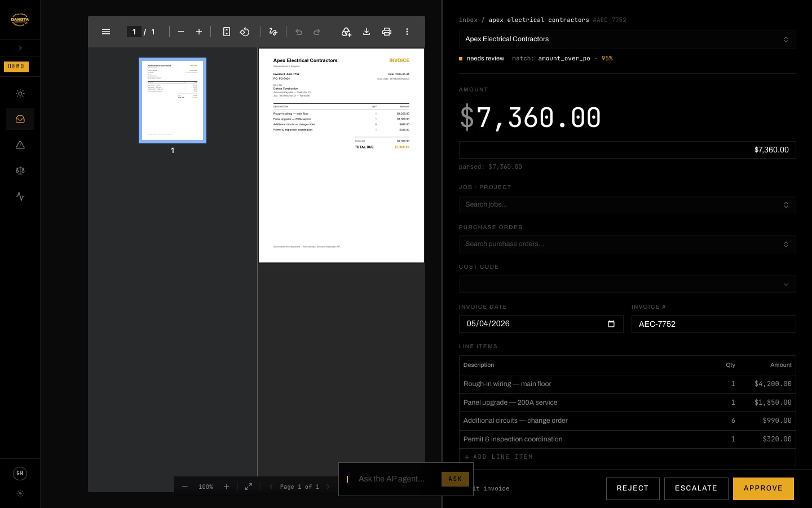Reject the invoice
Image resolution: width=812 pixels, height=508 pixels.
(x=633, y=488)
